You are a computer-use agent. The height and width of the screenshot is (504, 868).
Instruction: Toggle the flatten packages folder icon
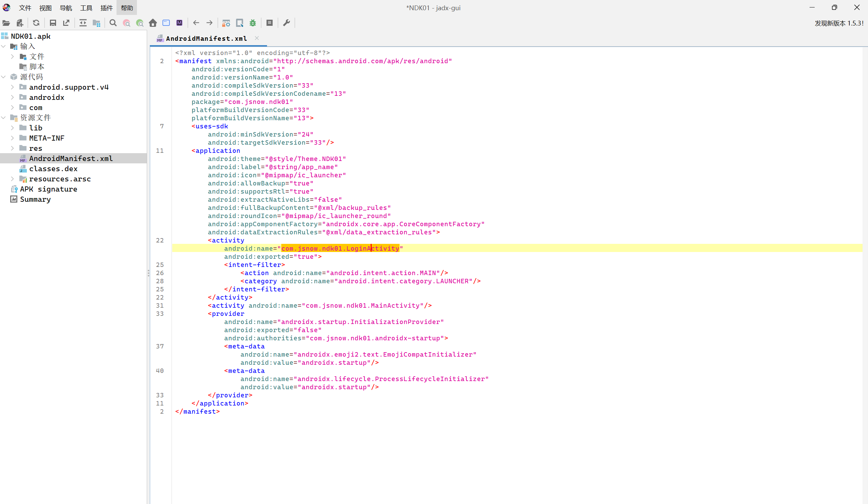point(96,23)
